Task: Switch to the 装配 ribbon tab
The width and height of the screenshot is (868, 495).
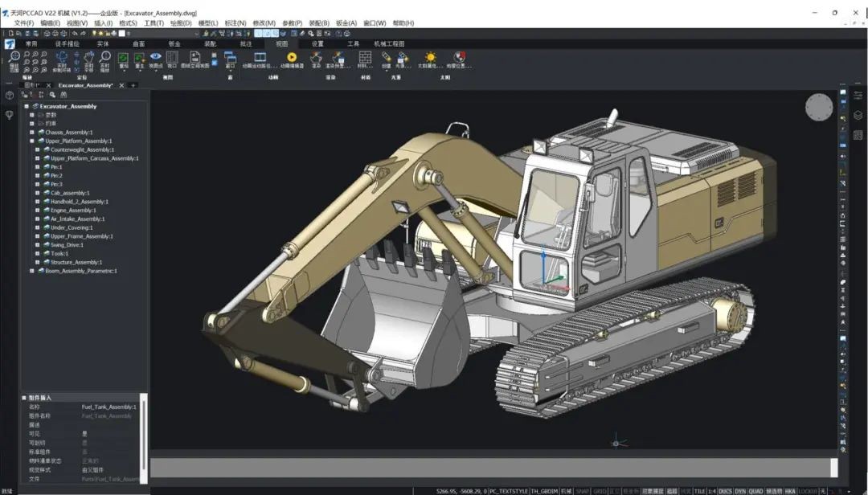Action: (210, 43)
